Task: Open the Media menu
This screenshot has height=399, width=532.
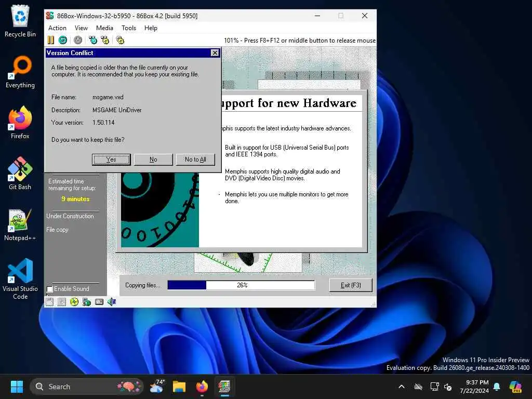Action: tap(104, 28)
